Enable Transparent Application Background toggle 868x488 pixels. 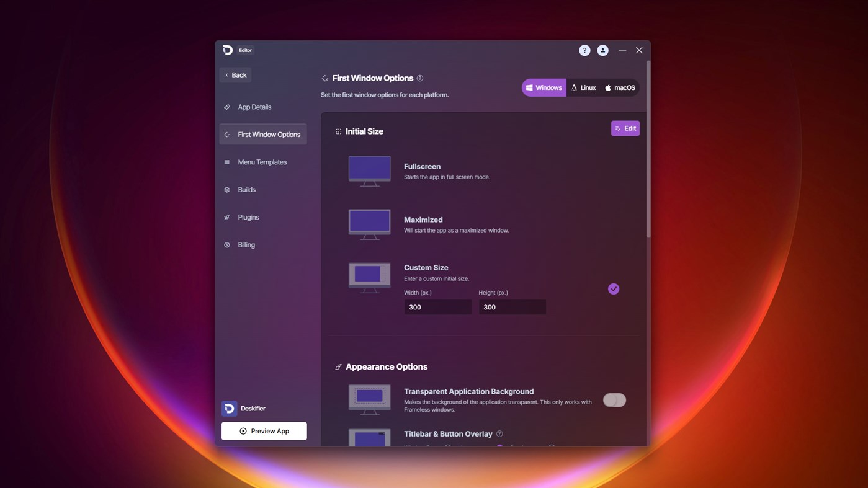pyautogui.click(x=614, y=401)
